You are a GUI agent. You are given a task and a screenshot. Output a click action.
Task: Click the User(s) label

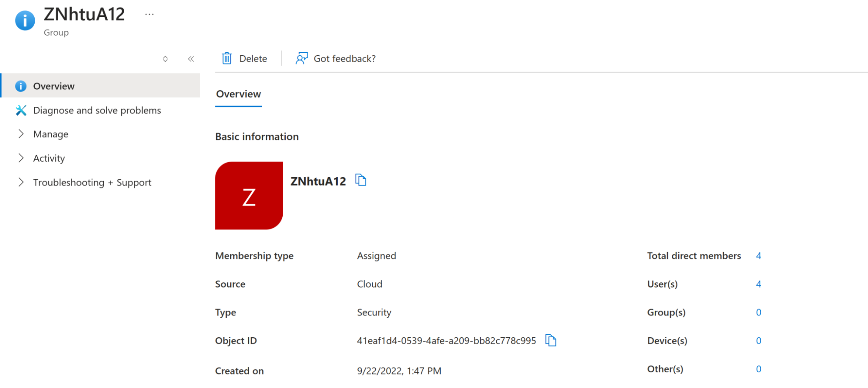(x=662, y=284)
